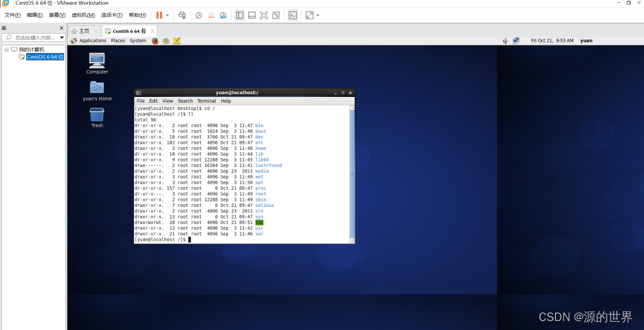This screenshot has width=644, height=330.
Task: Click the lib64 directory name
Action: click(x=262, y=159)
